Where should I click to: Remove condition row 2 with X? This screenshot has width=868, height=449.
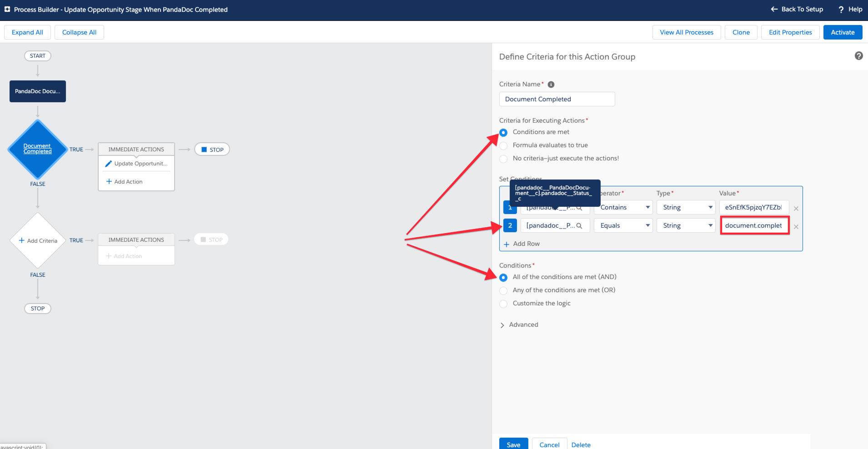(x=796, y=227)
